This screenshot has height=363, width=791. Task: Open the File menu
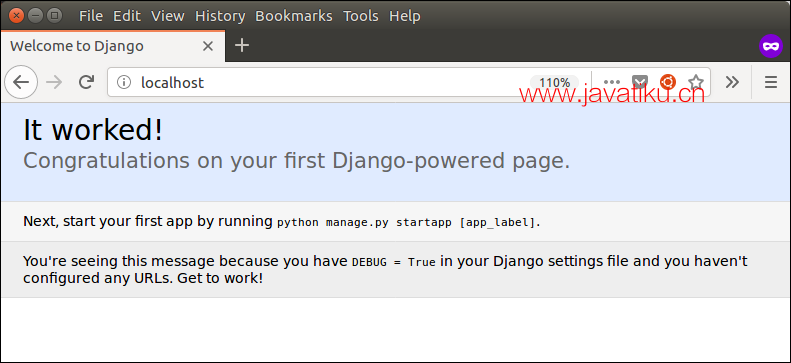(91, 16)
